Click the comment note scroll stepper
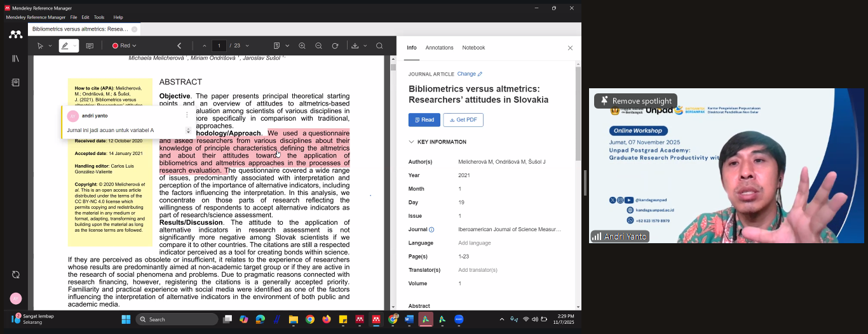The image size is (868, 334). pyautogui.click(x=188, y=130)
